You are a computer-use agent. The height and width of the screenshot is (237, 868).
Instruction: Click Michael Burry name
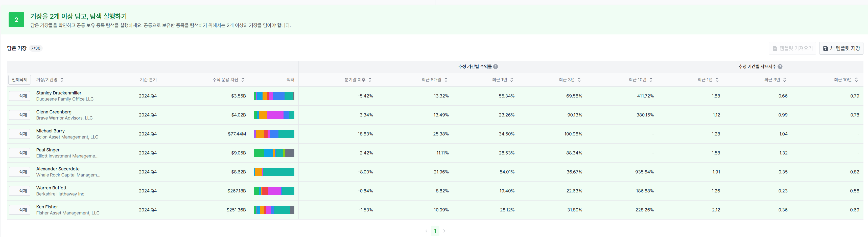coord(51,131)
